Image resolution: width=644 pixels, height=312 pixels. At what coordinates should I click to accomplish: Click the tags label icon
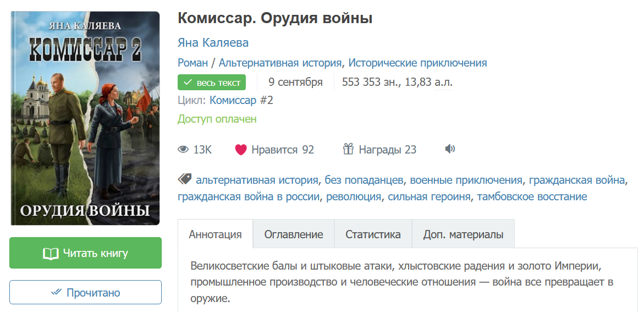click(x=185, y=179)
